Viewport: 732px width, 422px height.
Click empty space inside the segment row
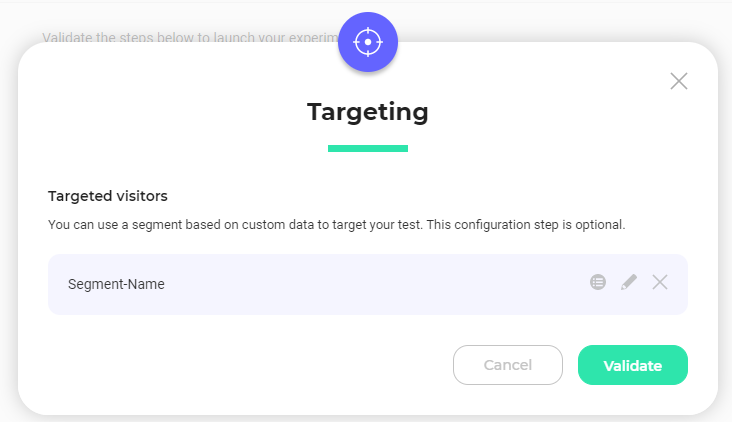pos(373,284)
